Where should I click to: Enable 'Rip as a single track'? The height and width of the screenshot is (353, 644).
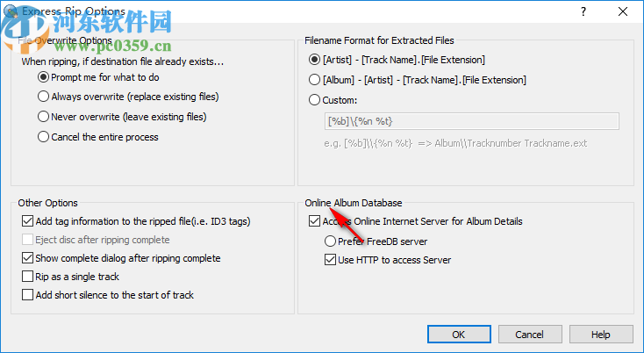pos(28,277)
